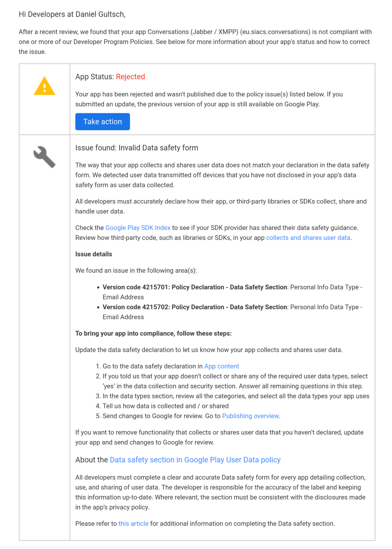Open the 'collects and shares user data' link
The width and height of the screenshot is (392, 549).
308,238
